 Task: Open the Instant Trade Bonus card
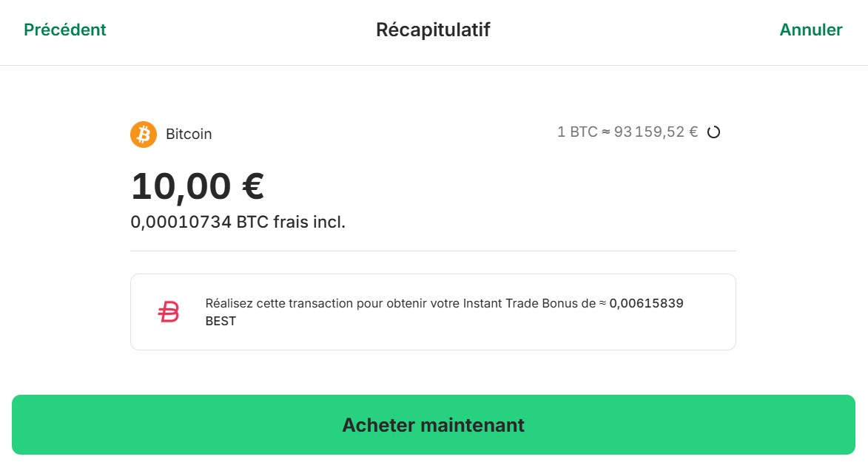pyautogui.click(x=433, y=310)
